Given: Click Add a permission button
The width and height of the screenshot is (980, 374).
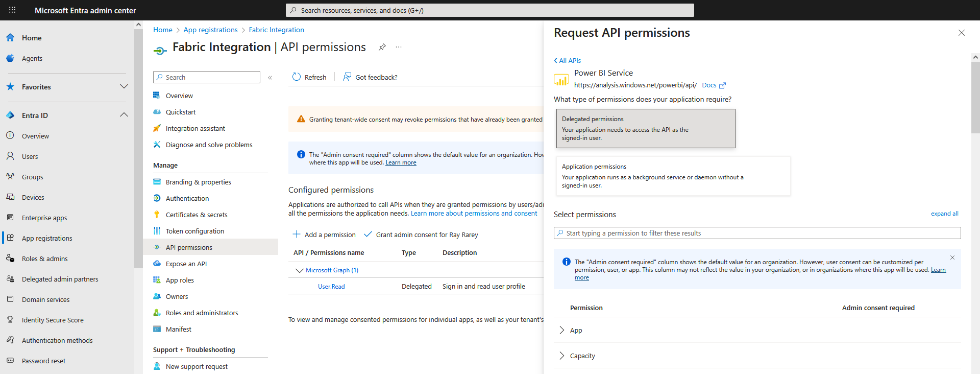Looking at the screenshot, I should 324,235.
